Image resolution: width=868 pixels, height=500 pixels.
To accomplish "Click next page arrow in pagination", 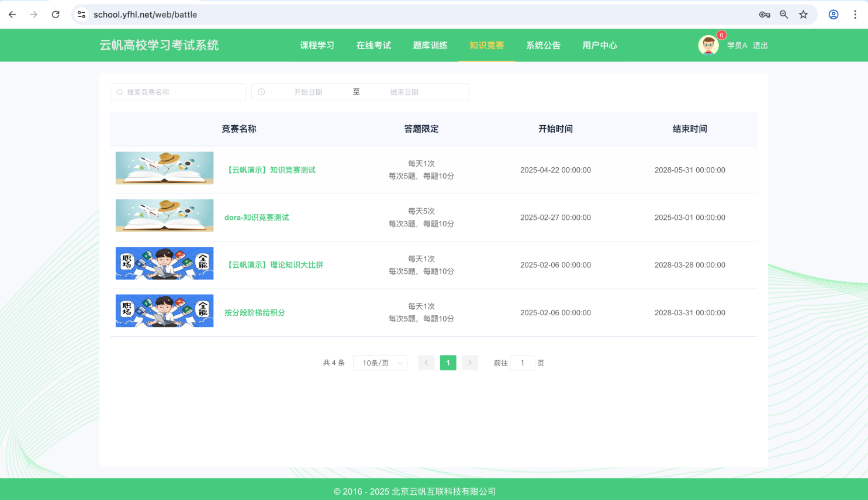I will [x=470, y=363].
